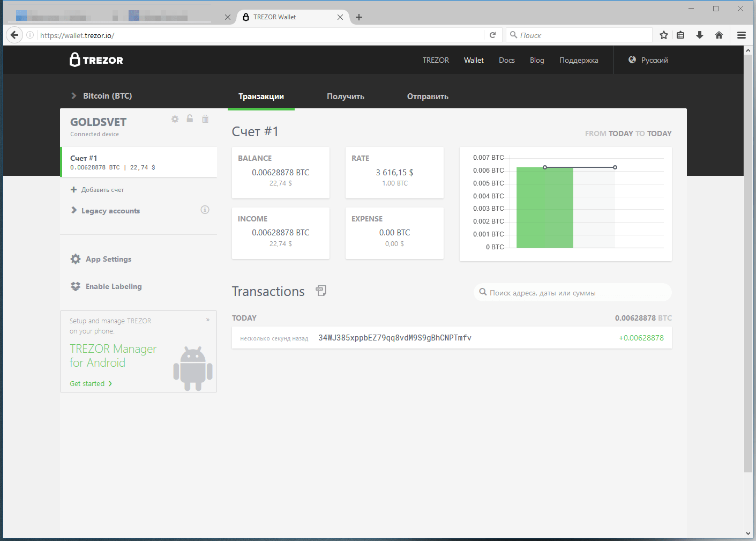Collapse the TREZOR Manager promo arrow

tap(208, 320)
